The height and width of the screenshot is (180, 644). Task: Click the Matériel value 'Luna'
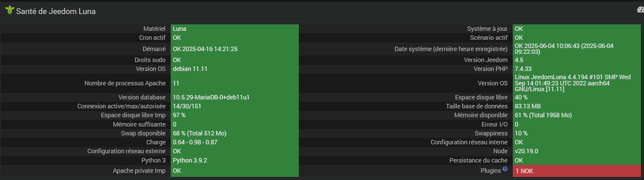[180, 29]
